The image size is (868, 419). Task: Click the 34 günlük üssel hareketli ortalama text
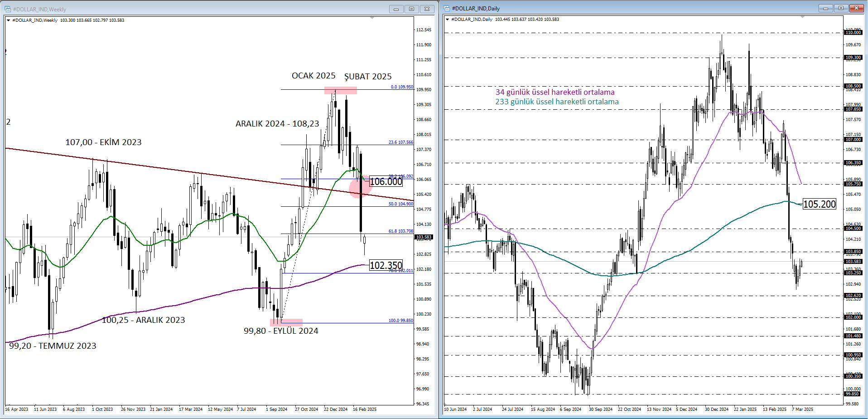click(x=555, y=92)
